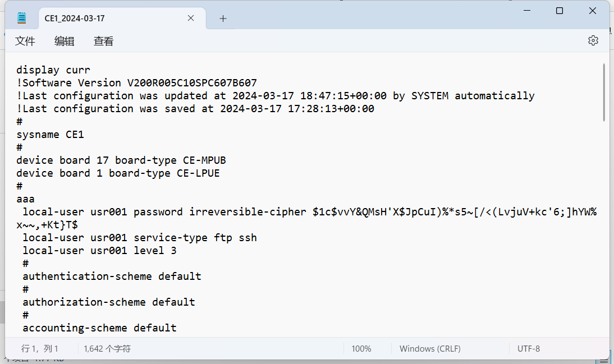Click the Windows (CRLF) line ending indicator
Viewport: 614px width, 364px height.
click(430, 349)
